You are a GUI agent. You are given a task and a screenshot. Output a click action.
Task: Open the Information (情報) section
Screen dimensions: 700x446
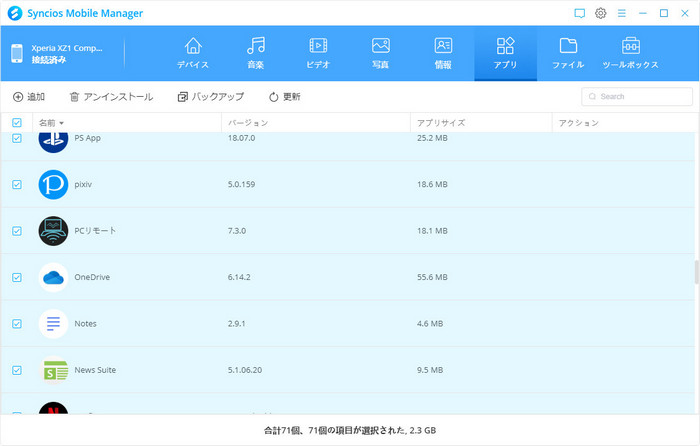coord(443,53)
